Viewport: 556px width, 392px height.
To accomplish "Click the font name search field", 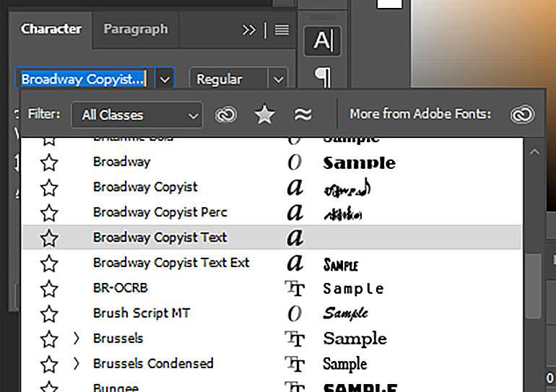I will [84, 79].
